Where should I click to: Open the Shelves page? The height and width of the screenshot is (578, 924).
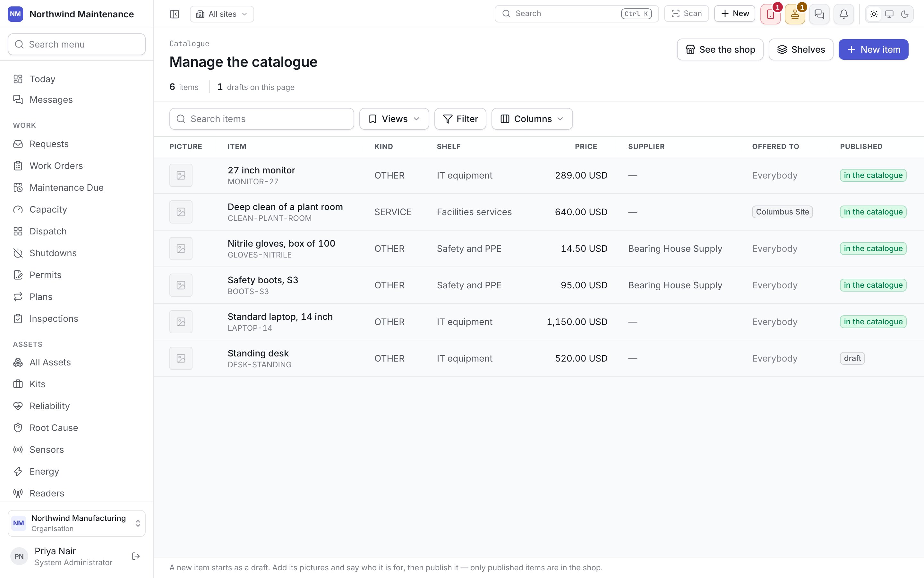(801, 49)
